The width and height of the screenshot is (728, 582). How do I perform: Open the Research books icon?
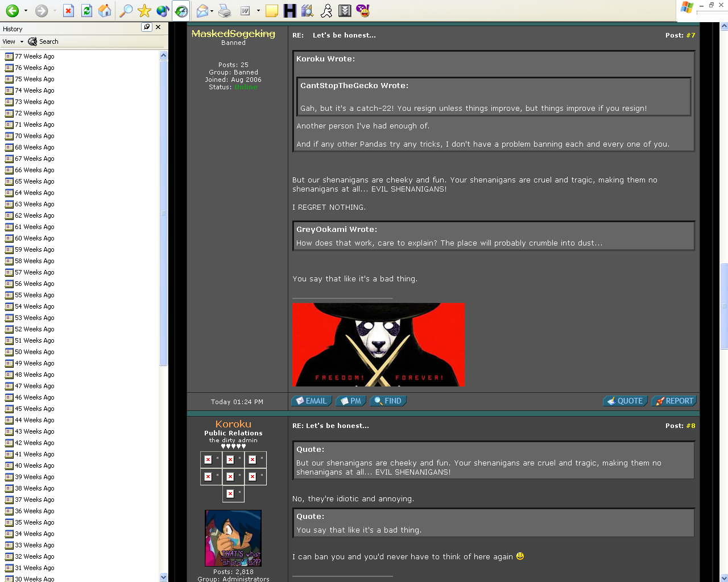pos(308,11)
